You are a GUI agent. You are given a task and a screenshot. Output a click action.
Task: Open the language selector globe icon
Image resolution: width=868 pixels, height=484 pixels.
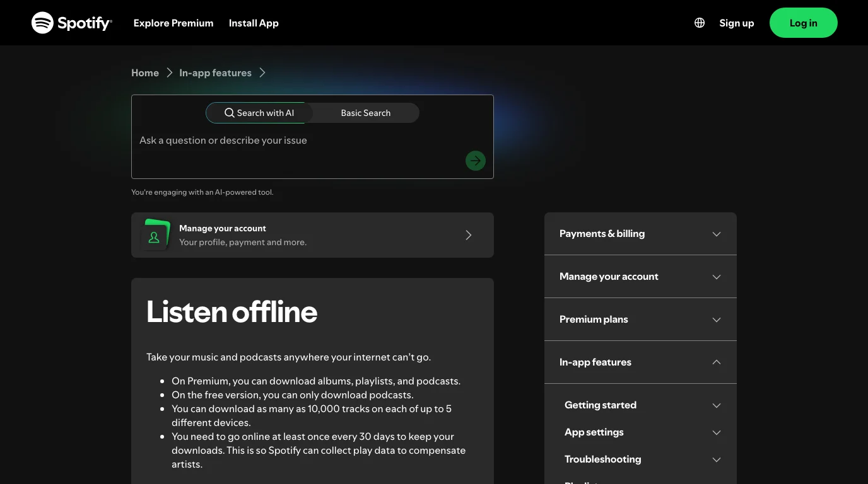tap(700, 23)
